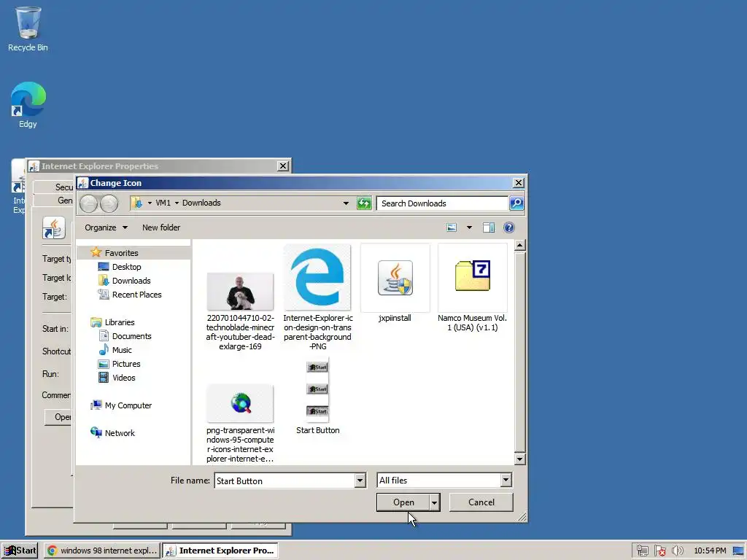Click the Change your view icon
This screenshot has height=560, width=747.
coord(452,227)
